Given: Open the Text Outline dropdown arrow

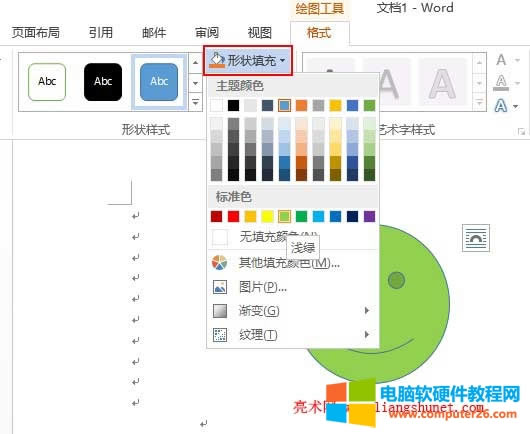Looking at the screenshot, I should tap(517, 83).
